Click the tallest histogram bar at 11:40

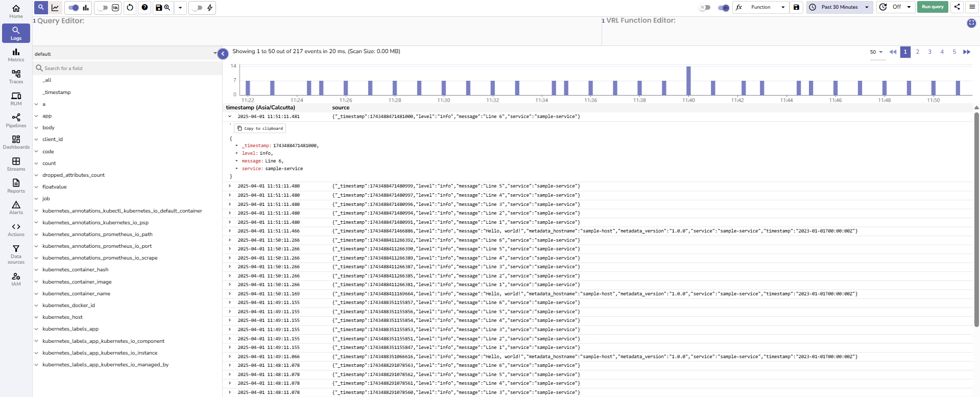pos(688,81)
